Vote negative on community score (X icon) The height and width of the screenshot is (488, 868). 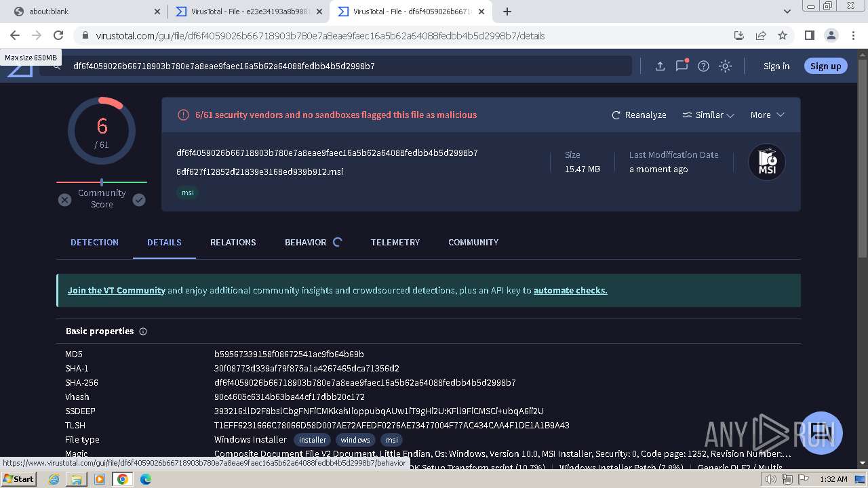tap(64, 200)
